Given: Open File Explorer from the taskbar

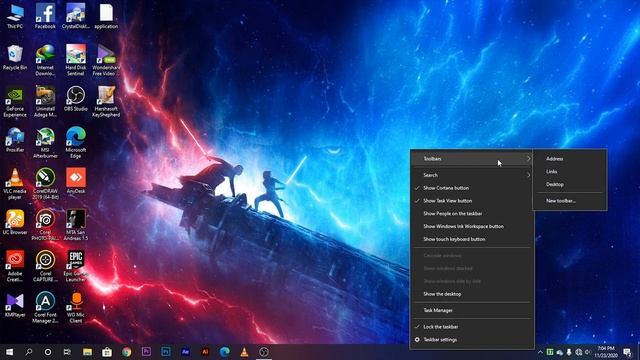Looking at the screenshot, I should pyautogui.click(x=87, y=352).
